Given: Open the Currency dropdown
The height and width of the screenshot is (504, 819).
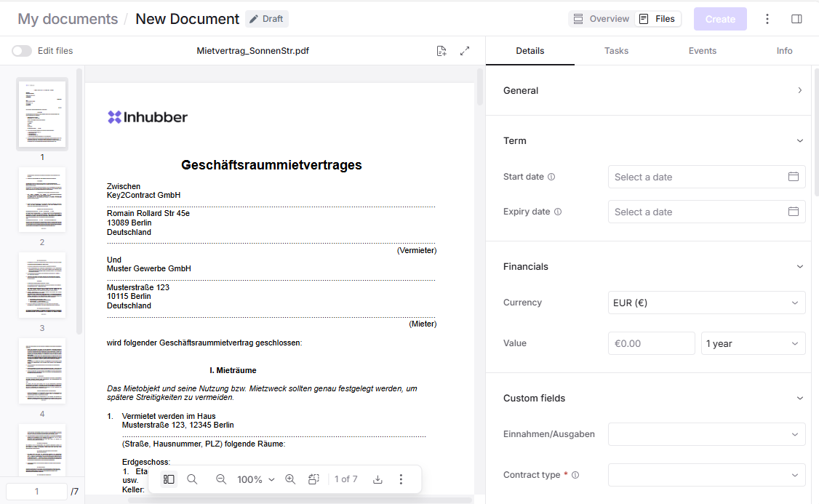Looking at the screenshot, I should pyautogui.click(x=706, y=303).
